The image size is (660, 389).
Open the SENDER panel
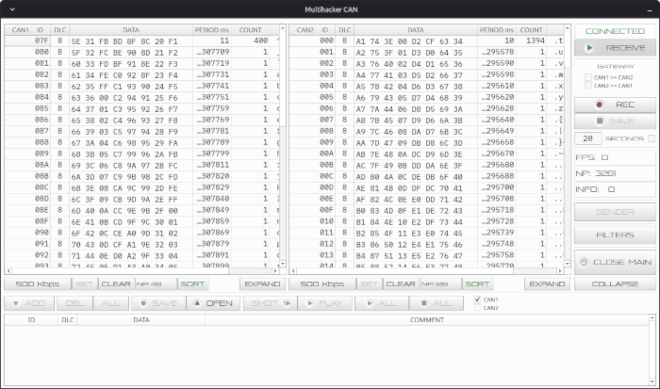tap(615, 212)
